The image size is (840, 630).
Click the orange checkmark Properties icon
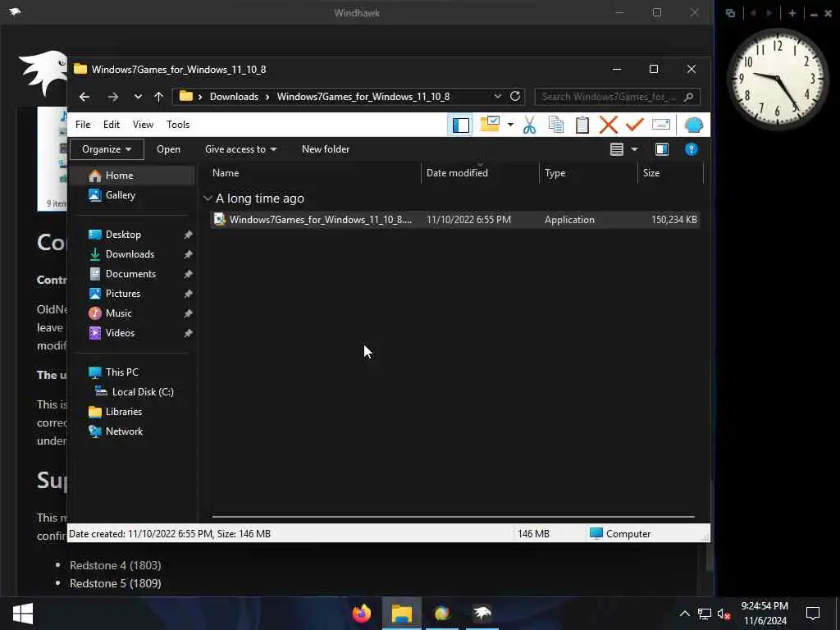coord(635,125)
